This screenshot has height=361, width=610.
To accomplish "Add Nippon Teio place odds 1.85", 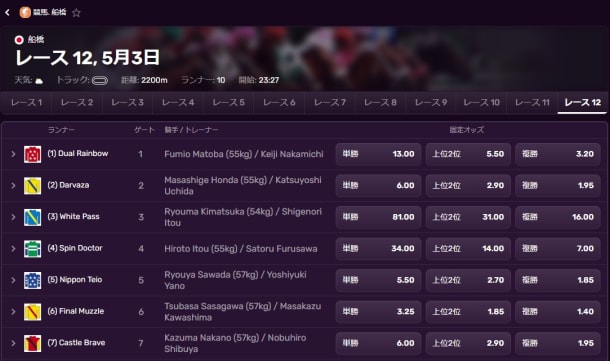I will pyautogui.click(x=558, y=280).
